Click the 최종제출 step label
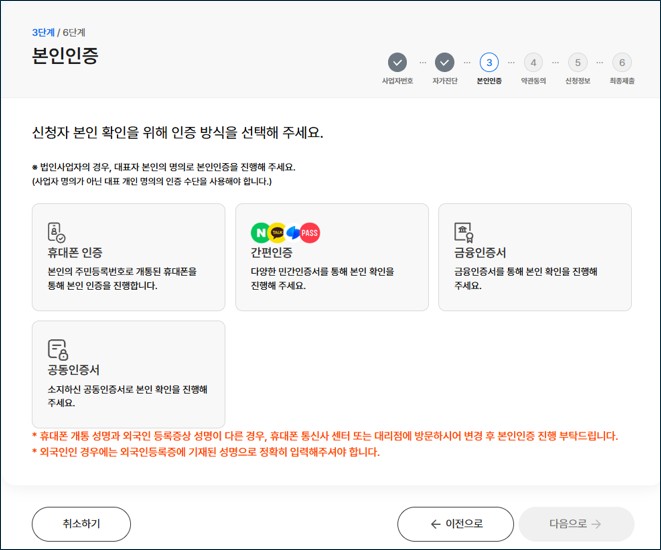Image resolution: width=661 pixels, height=550 pixels. click(x=622, y=81)
